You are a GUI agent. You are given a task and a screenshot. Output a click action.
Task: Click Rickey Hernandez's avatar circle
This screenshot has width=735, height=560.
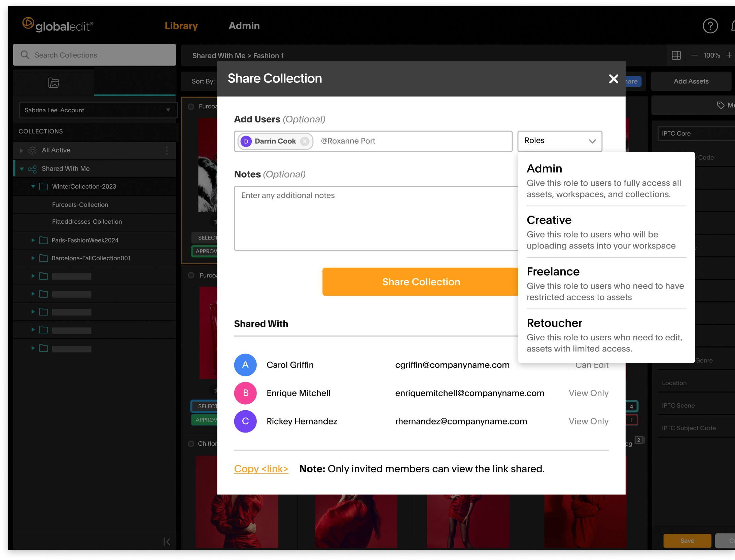pos(245,421)
